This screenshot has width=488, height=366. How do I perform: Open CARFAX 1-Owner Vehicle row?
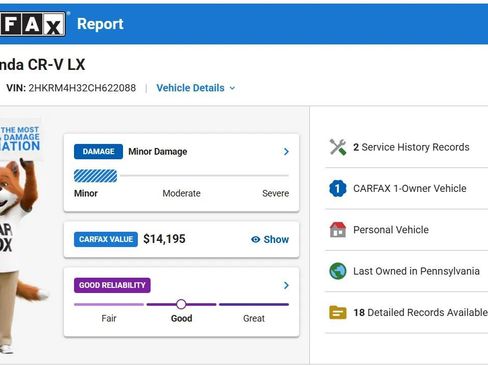[x=406, y=188]
